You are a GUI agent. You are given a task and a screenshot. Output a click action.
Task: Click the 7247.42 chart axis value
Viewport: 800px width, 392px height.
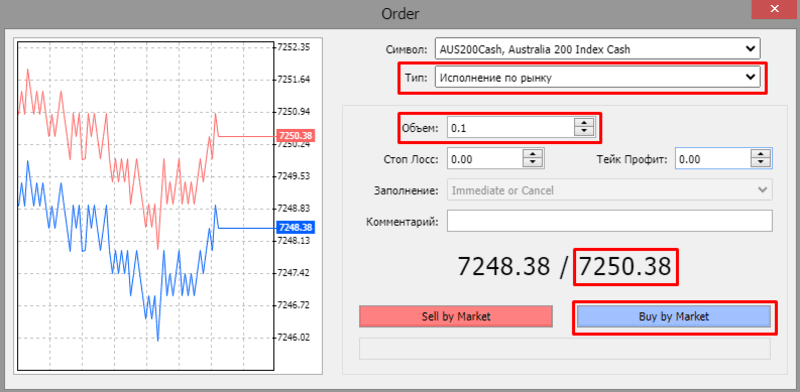(293, 273)
